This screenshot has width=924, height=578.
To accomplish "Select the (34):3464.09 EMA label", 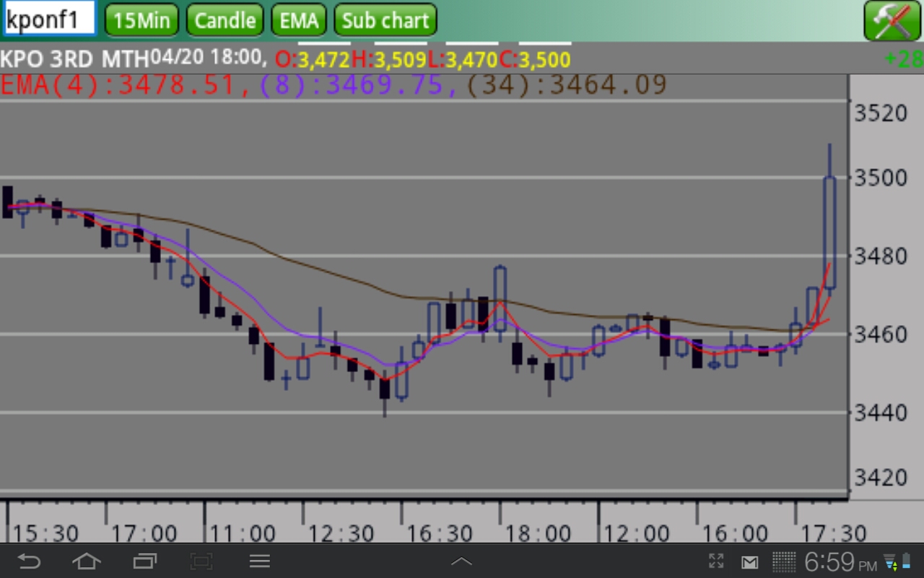I will tap(566, 85).
